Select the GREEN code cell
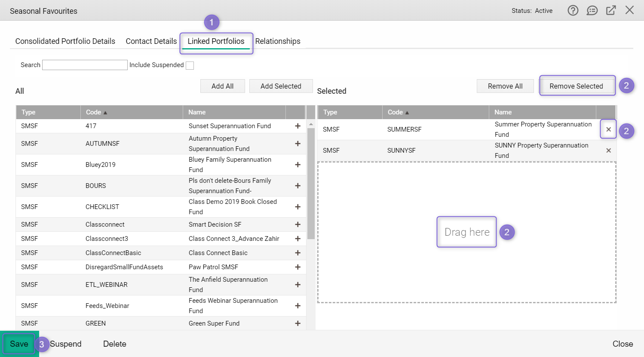Image resolution: width=644 pixels, height=357 pixels. pyautogui.click(x=95, y=323)
